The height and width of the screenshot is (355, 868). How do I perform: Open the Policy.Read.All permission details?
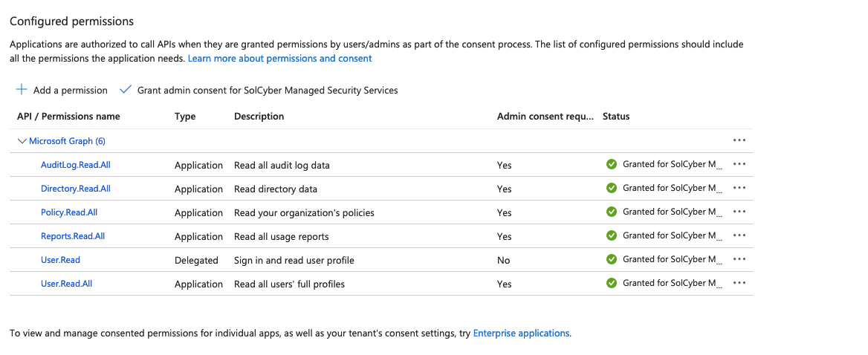[69, 212]
